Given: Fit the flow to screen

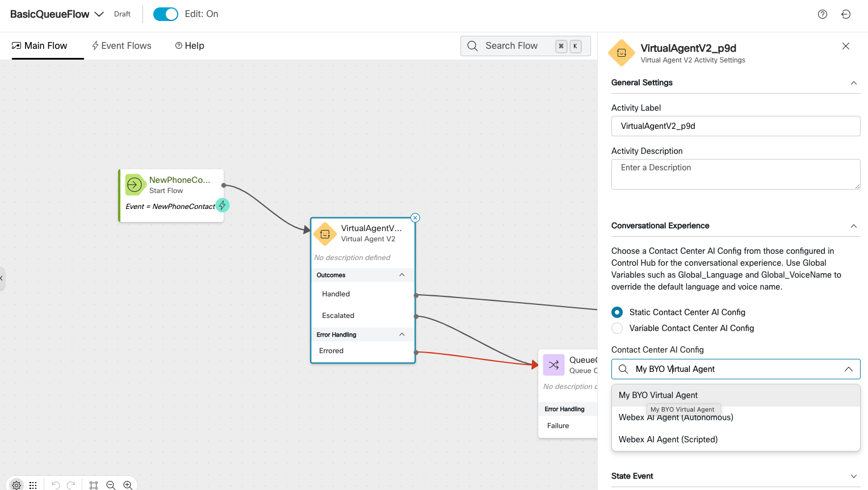Looking at the screenshot, I should 94,485.
